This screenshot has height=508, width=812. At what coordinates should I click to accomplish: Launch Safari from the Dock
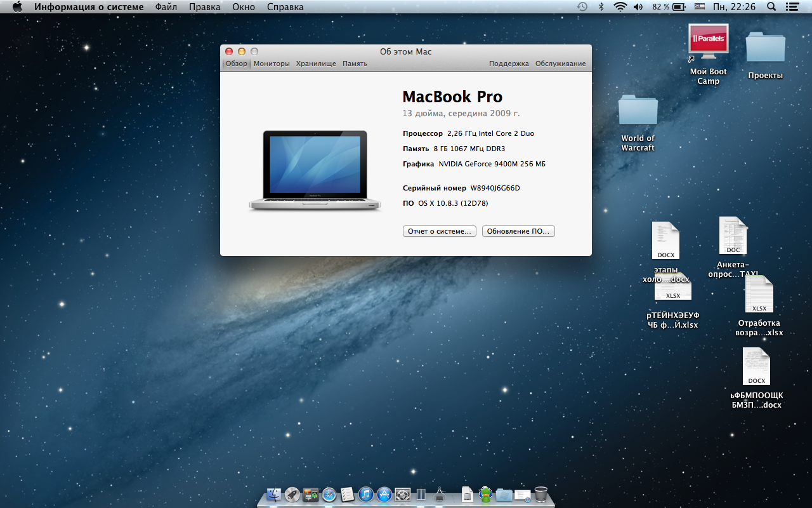pos(329,495)
